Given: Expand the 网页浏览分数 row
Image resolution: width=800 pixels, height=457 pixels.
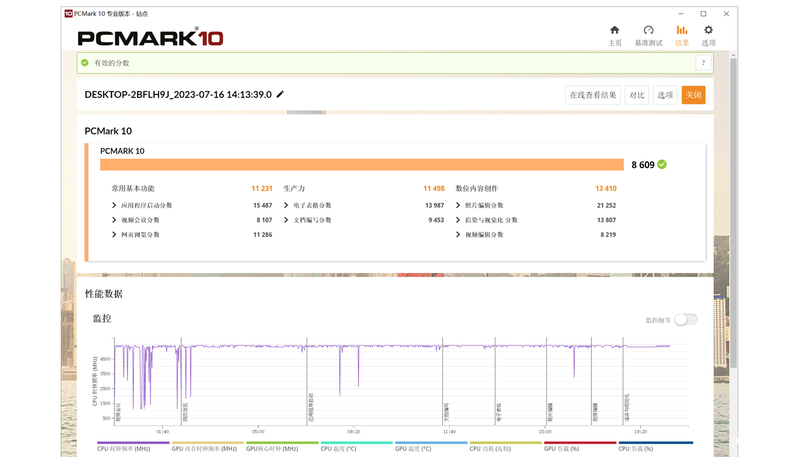Looking at the screenshot, I should 114,235.
